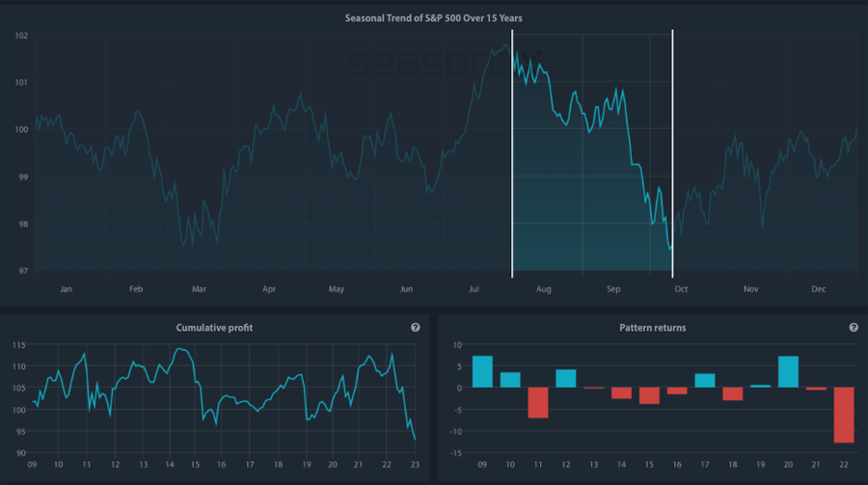
Task: Select the 2017 blue return bar
Action: (x=705, y=381)
